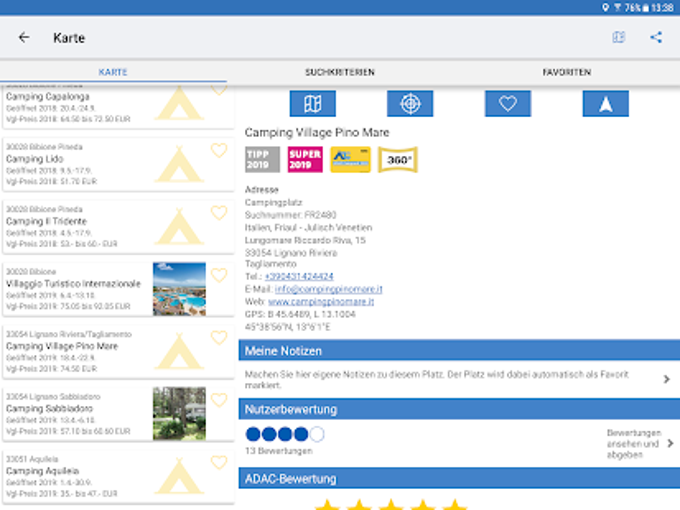This screenshot has width=680, height=510.
Task: Tap the battery indicator in status bar
Action: coord(646,7)
